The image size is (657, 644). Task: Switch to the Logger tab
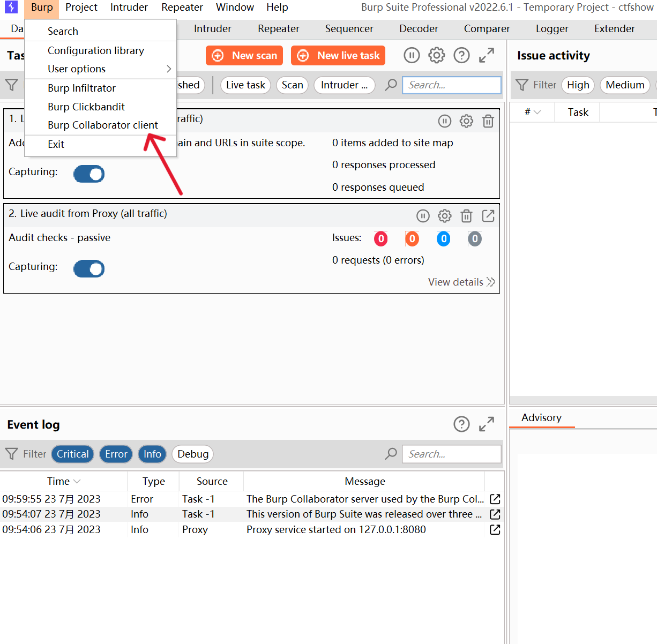point(552,29)
